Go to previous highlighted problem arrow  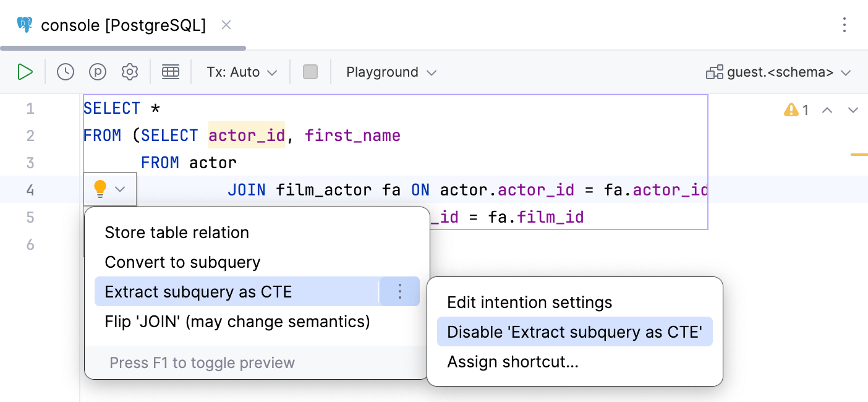point(827,110)
